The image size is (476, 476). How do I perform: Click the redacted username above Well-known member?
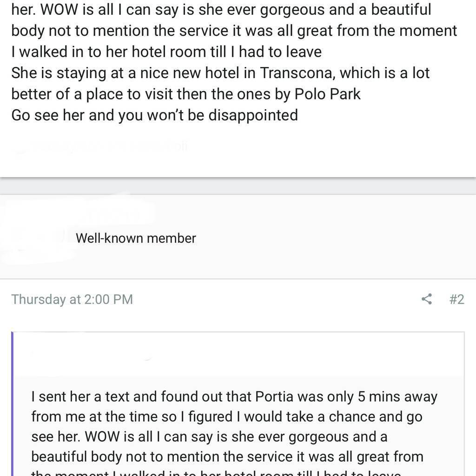pyautogui.click(x=112, y=215)
